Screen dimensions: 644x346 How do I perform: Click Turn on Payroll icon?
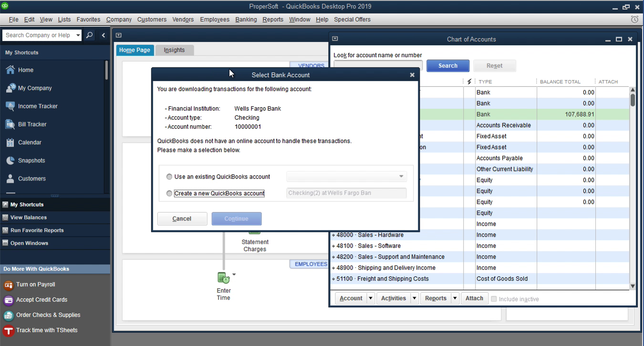(x=8, y=285)
